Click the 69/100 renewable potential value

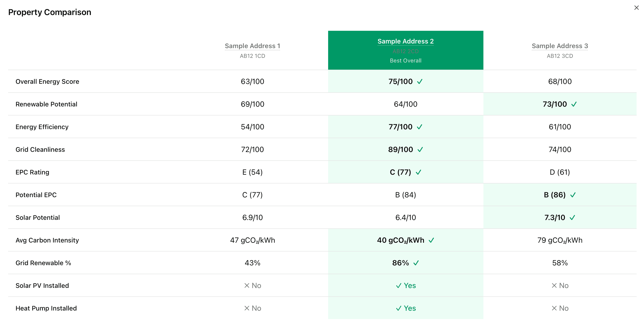pos(252,104)
